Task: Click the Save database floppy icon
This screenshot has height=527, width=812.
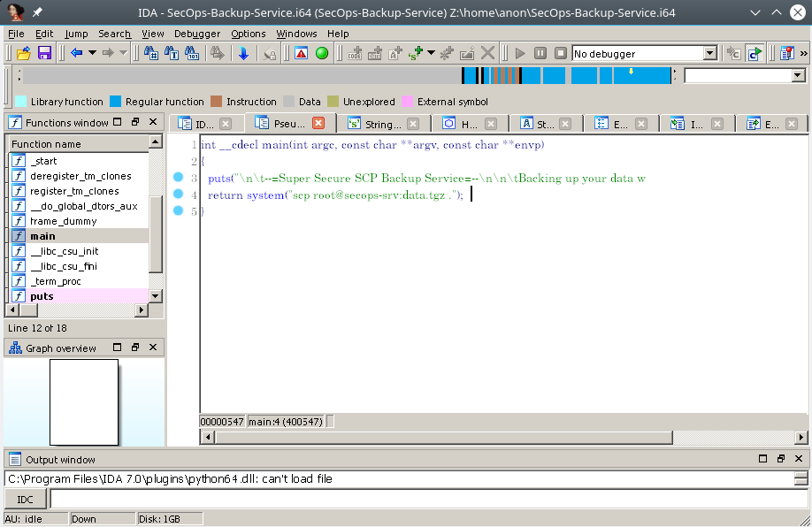Action: click(43, 53)
